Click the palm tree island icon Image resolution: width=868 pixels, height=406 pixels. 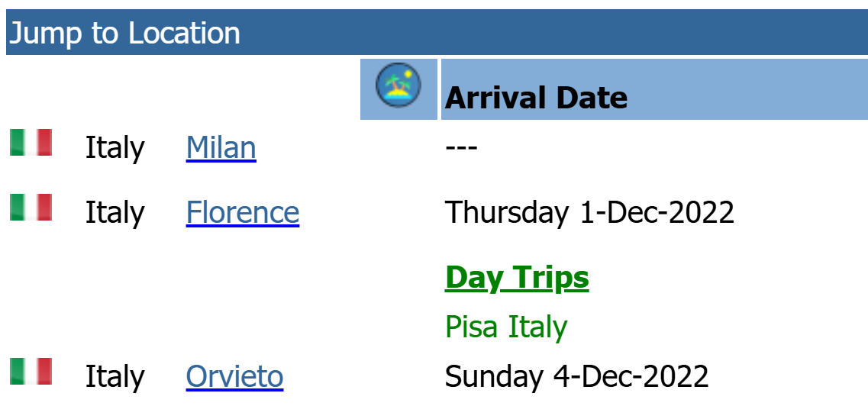398,85
